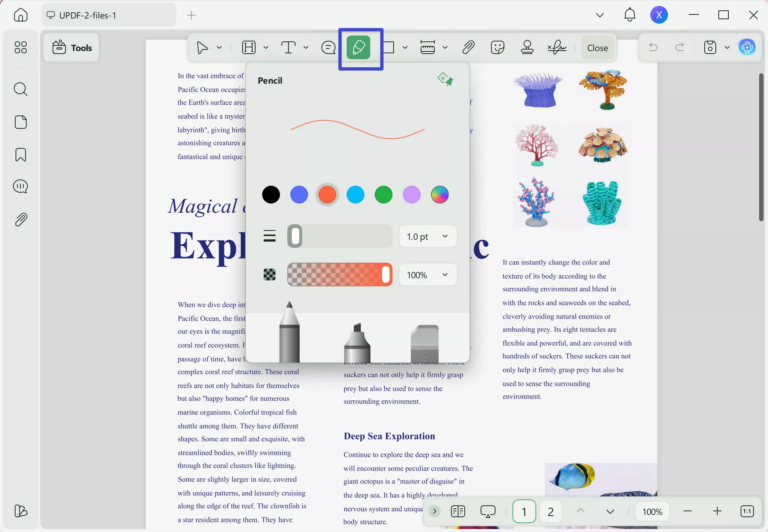Expand the shape tool options chevron
Image resolution: width=768 pixels, height=532 pixels.
(x=405, y=47)
